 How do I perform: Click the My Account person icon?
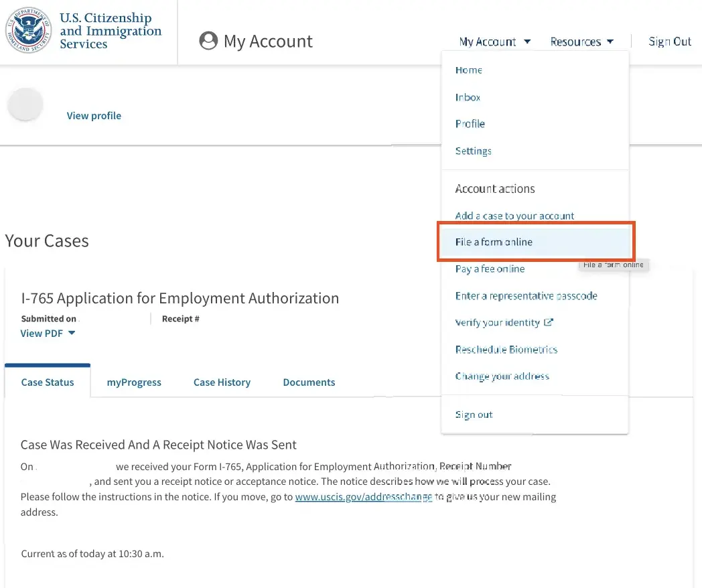pyautogui.click(x=208, y=41)
